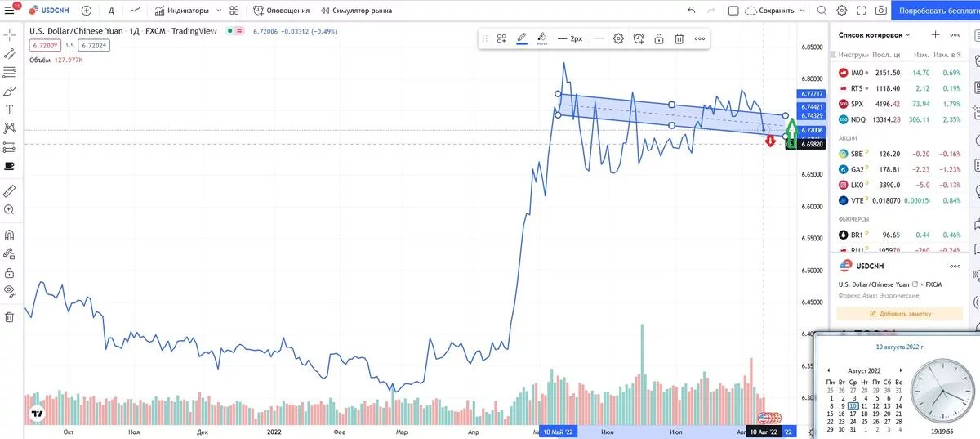Select the Text annotation tool

[x=9, y=110]
